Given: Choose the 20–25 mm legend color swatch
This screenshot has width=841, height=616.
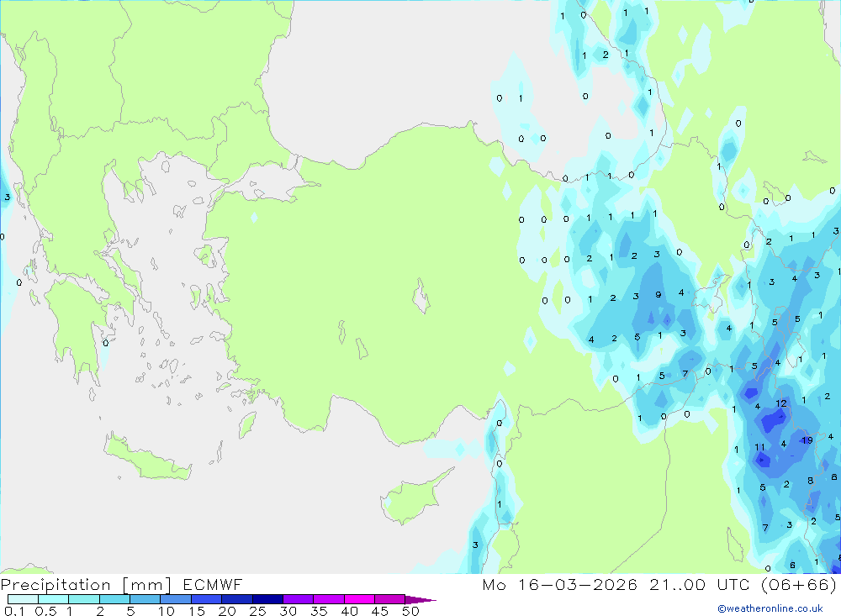Looking at the screenshot, I should [x=237, y=599].
